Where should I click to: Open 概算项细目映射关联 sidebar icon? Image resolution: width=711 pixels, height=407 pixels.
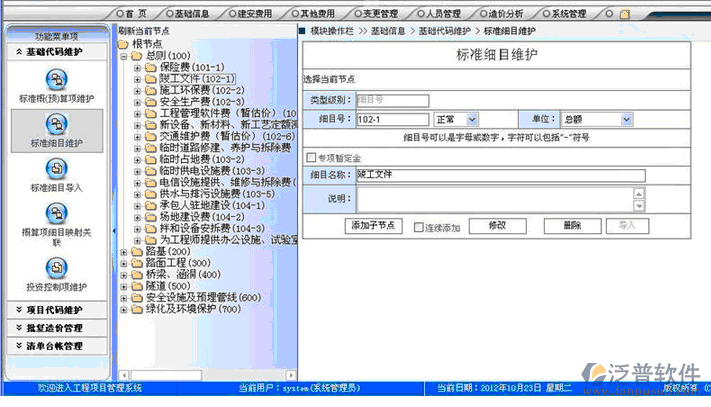57,213
